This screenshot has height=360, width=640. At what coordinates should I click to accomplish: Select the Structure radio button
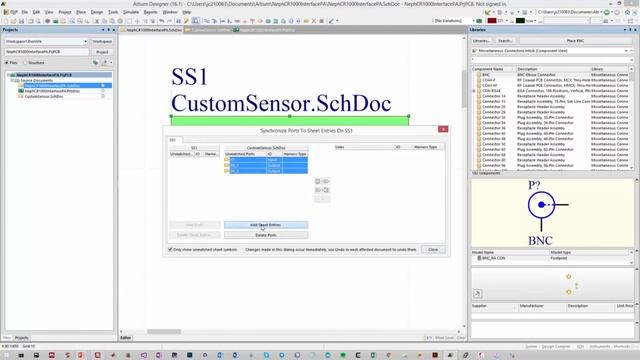25,63
